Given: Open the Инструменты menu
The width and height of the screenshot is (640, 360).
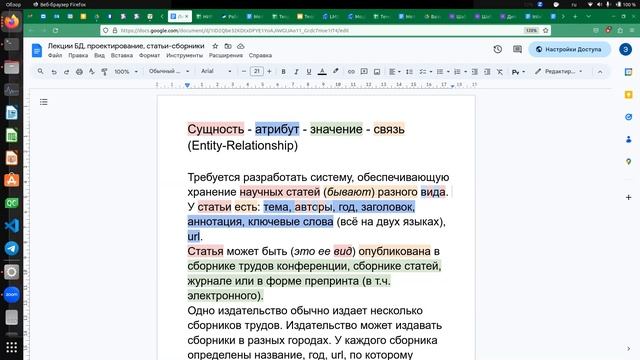Looking at the screenshot, I should [x=184, y=55].
